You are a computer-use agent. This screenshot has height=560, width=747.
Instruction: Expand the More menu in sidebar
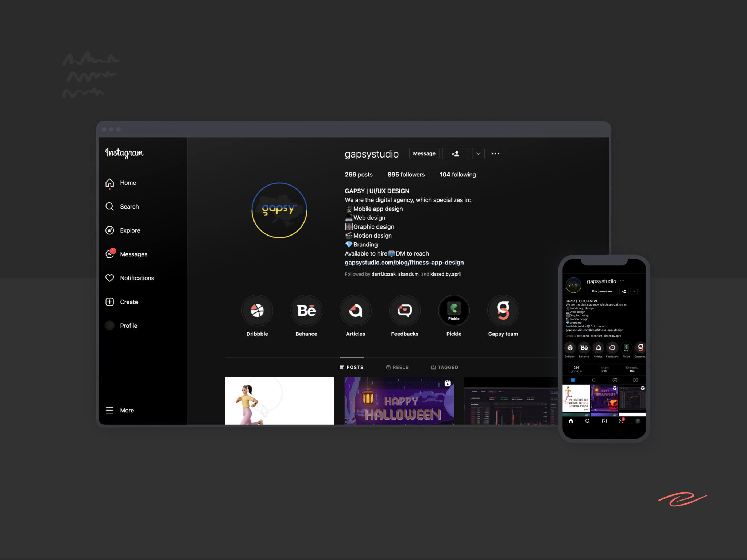pyautogui.click(x=120, y=410)
